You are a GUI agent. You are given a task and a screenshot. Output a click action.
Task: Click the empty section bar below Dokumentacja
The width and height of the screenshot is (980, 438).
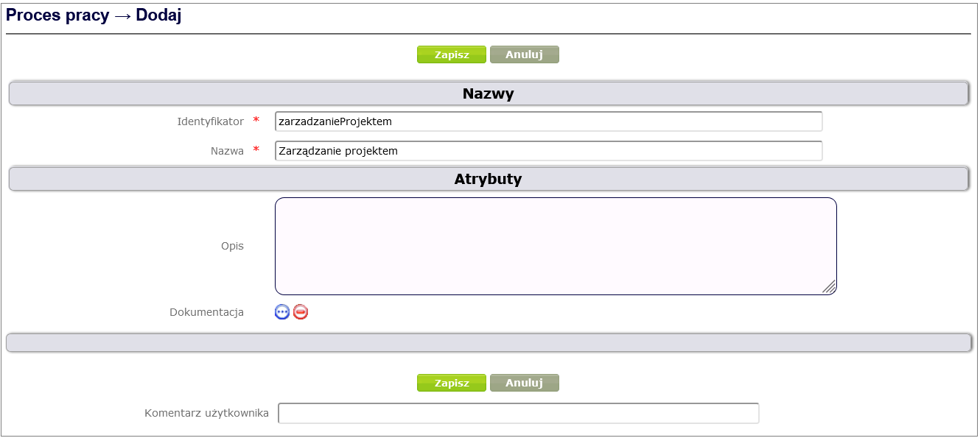[488, 342]
